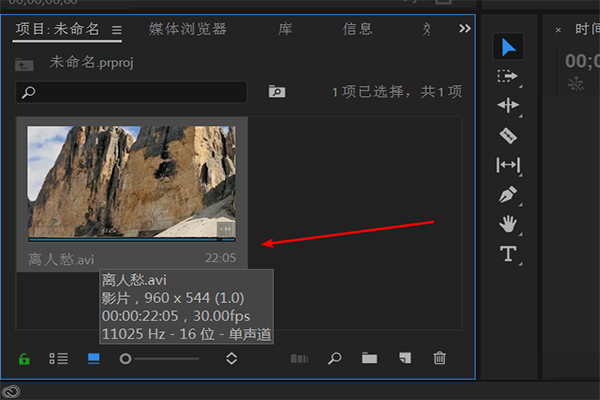The height and width of the screenshot is (400, 600).
Task: Toggle nest sequence icon in timeline panel
Action: [576, 84]
